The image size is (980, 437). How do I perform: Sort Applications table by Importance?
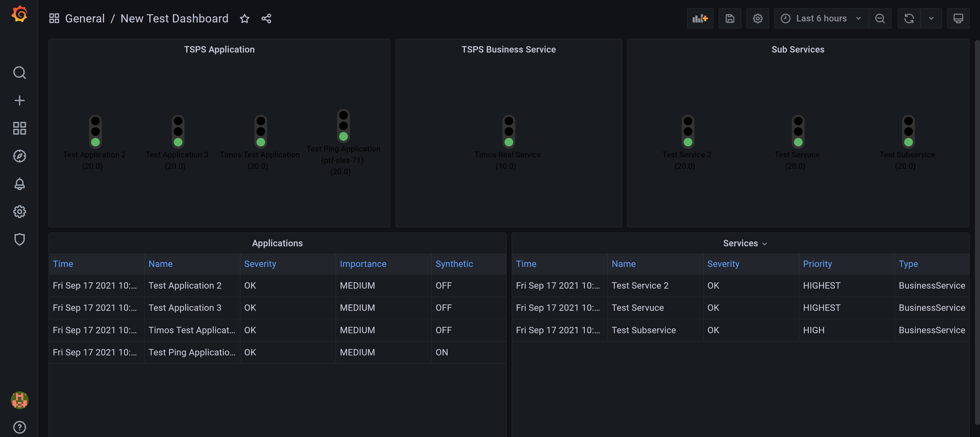click(x=363, y=264)
